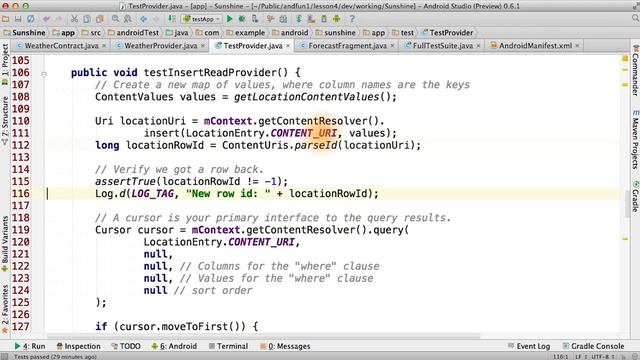Click the Save All toolbar icon

tap(18, 19)
